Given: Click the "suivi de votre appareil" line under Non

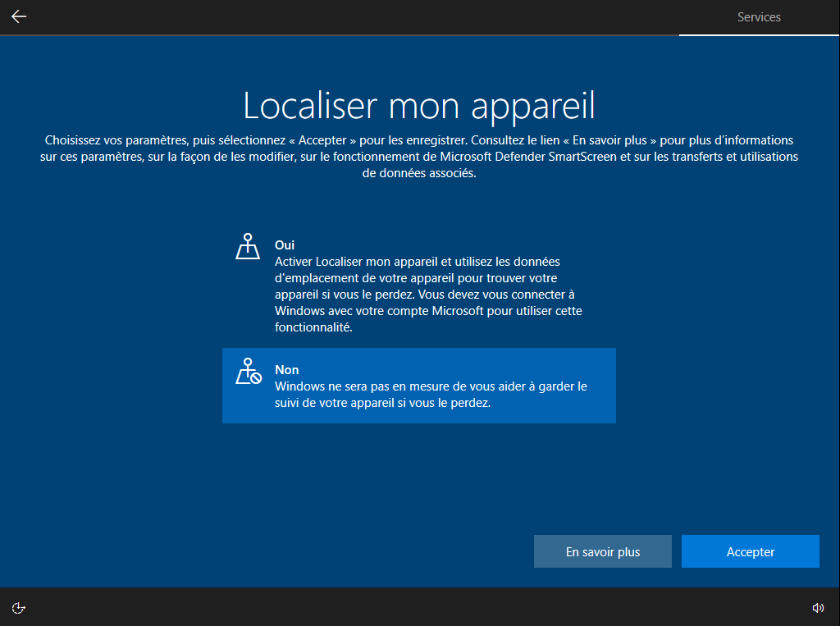Looking at the screenshot, I should tap(382, 403).
